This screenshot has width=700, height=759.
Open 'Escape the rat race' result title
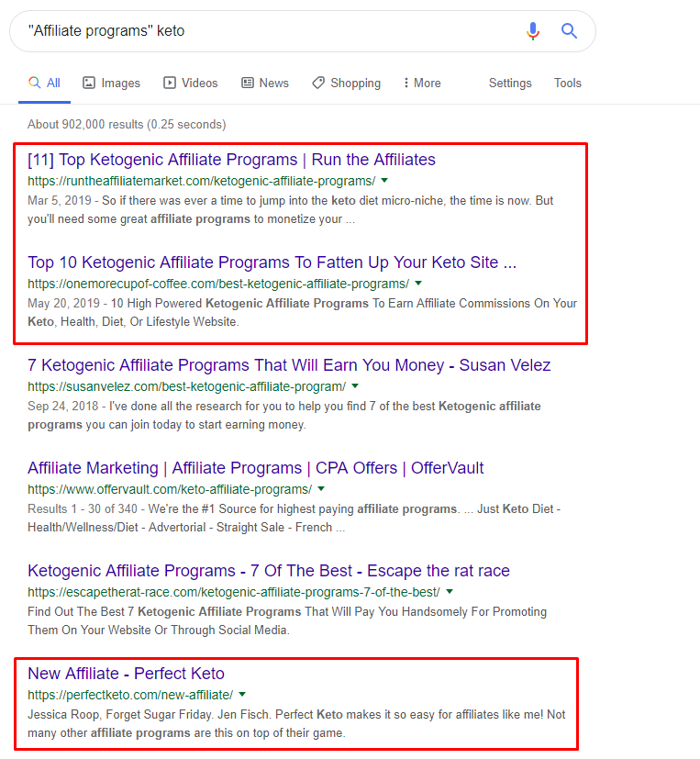click(x=269, y=571)
